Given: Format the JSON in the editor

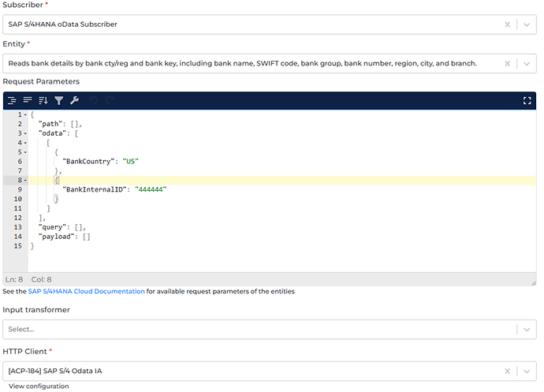Looking at the screenshot, I should pyautogui.click(x=12, y=101).
